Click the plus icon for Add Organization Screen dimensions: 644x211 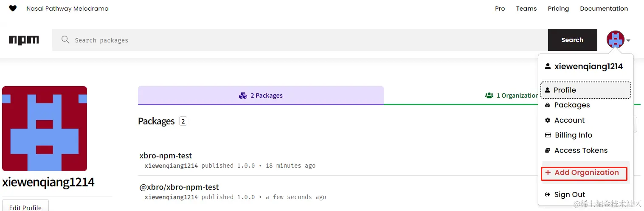click(x=548, y=172)
